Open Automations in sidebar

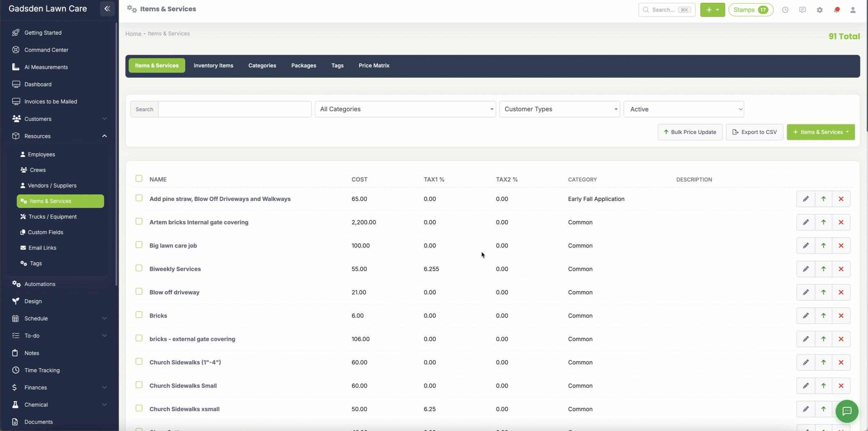tap(40, 284)
